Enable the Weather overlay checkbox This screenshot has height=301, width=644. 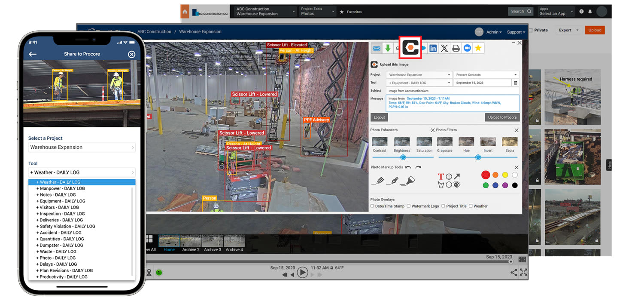(x=471, y=206)
